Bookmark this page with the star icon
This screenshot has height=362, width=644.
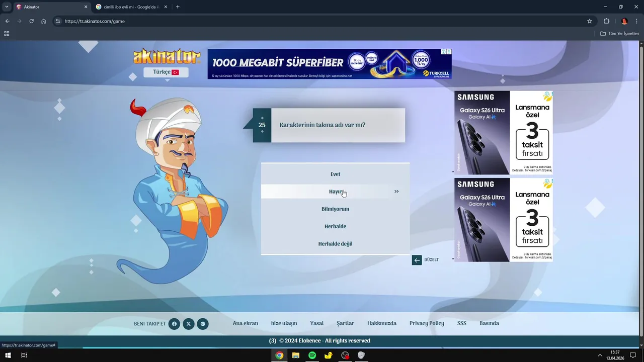tap(590, 21)
